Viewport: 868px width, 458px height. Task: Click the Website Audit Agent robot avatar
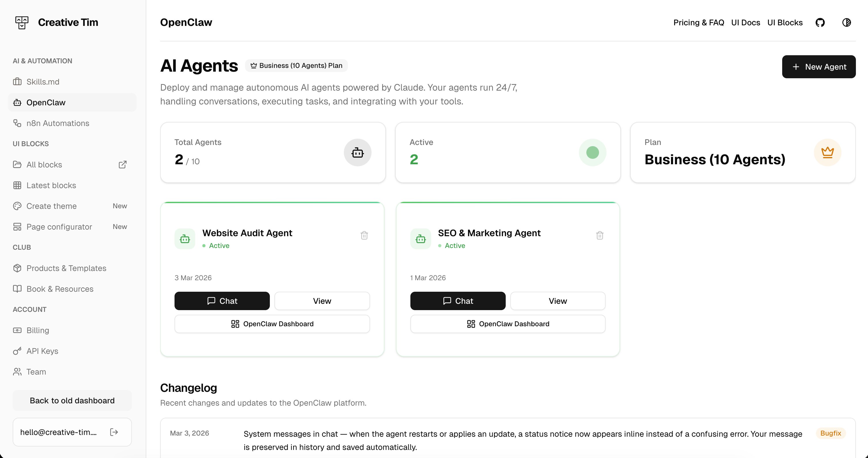[185, 239]
